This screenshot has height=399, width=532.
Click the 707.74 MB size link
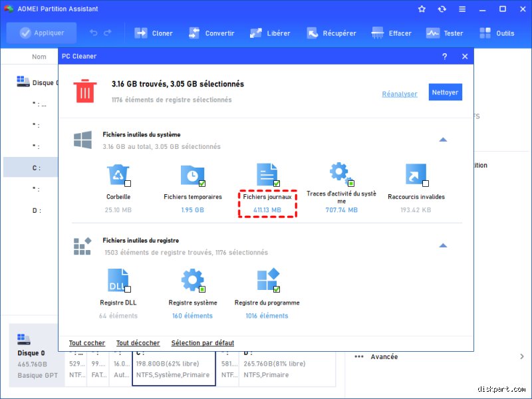coord(341,209)
